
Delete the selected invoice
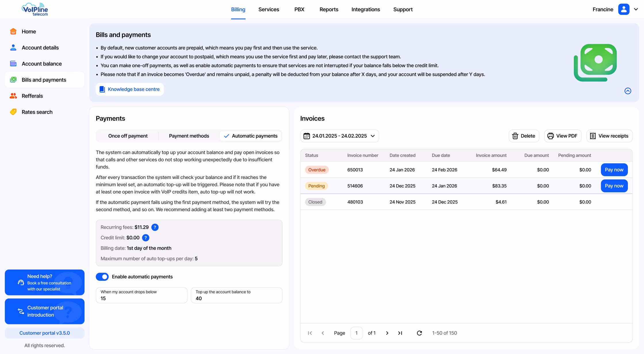[524, 136]
